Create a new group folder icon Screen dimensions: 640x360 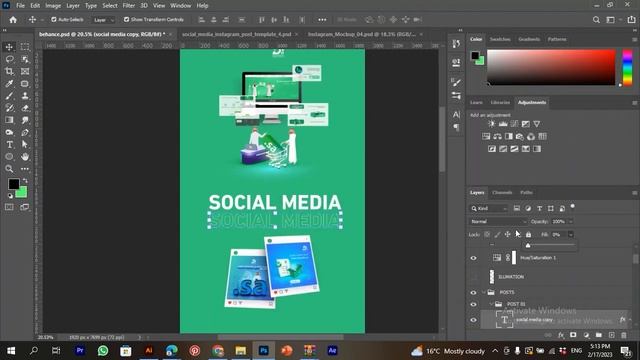click(x=599, y=335)
